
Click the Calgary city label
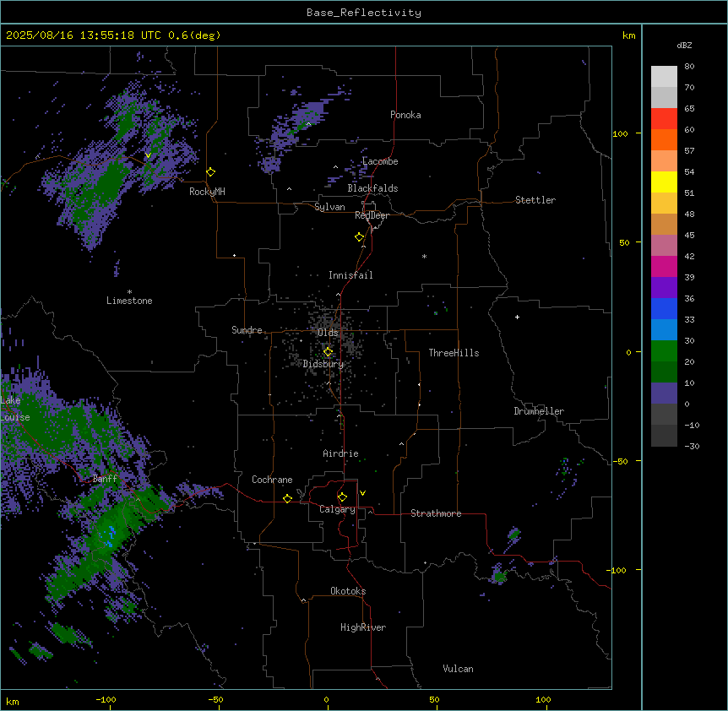click(x=337, y=509)
